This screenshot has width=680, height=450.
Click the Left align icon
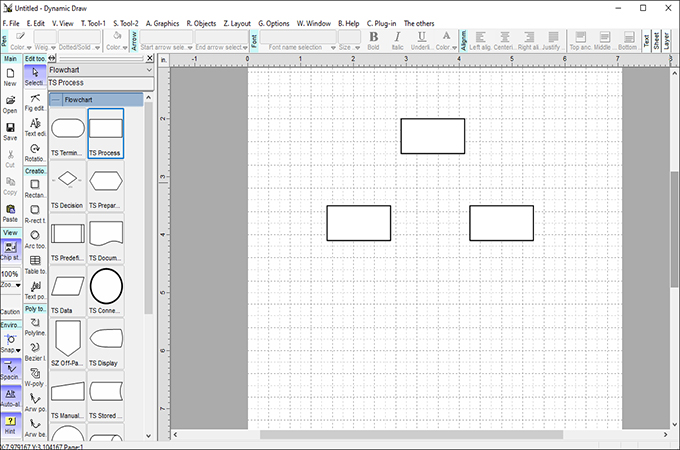point(480,41)
